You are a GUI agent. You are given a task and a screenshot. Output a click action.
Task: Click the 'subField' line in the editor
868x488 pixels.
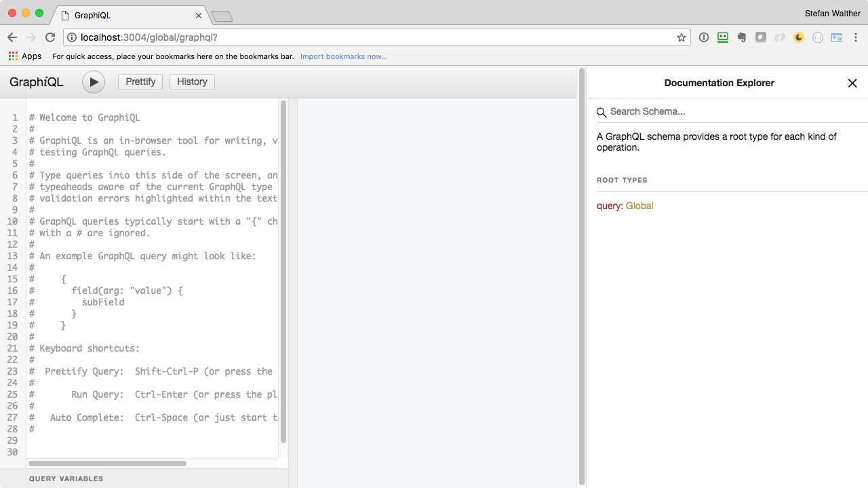[103, 302]
